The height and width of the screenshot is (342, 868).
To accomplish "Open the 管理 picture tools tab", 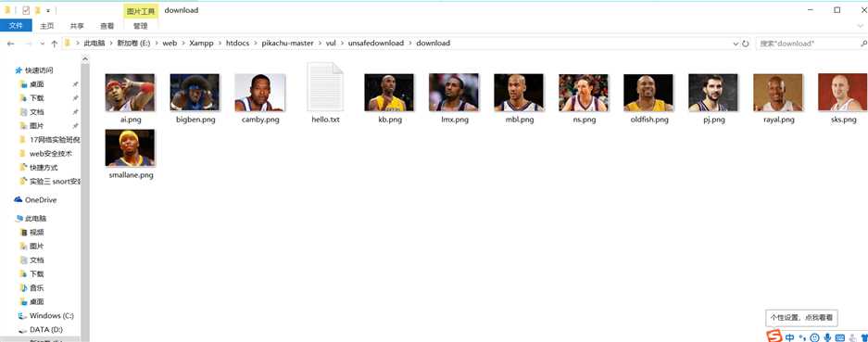I will (141, 26).
